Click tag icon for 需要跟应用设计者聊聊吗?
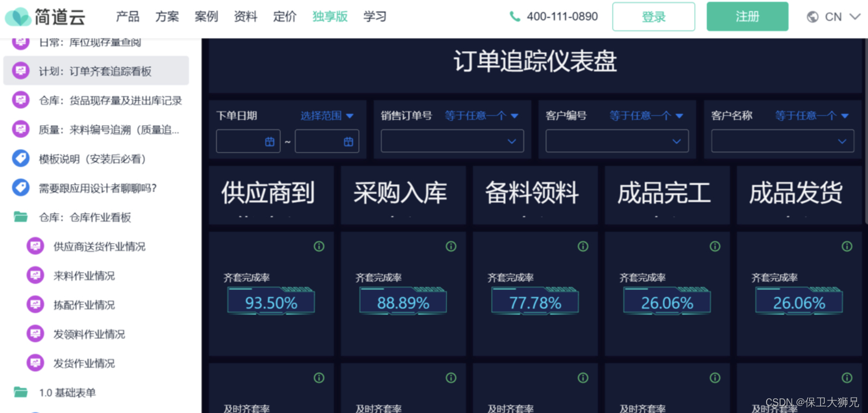 pos(21,188)
